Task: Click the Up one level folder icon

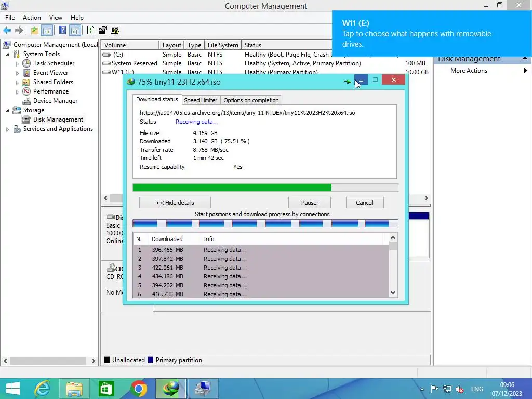Action: coord(35,31)
